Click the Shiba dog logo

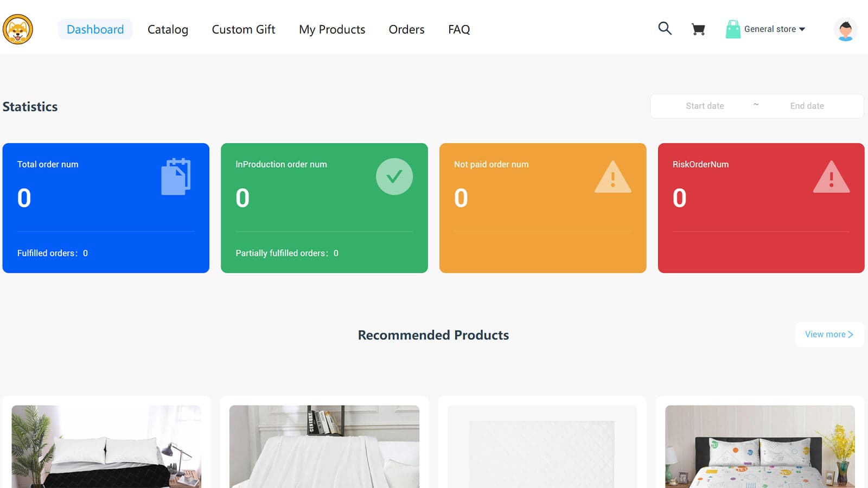(x=18, y=29)
